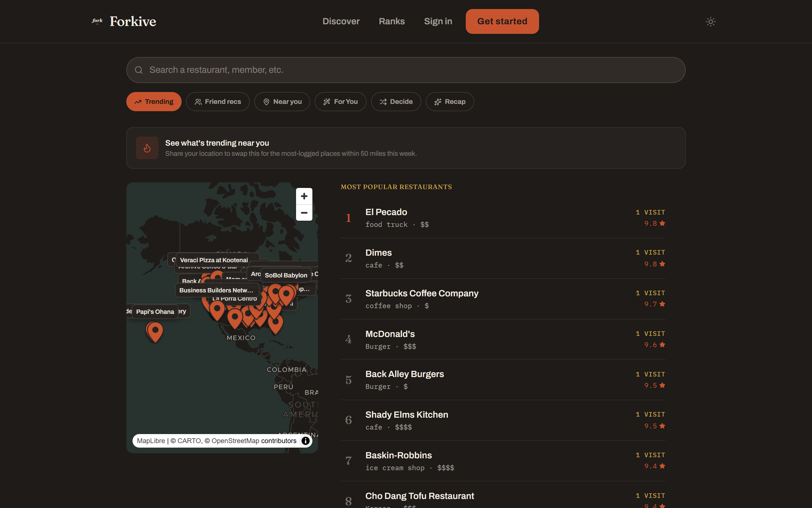The width and height of the screenshot is (812, 508).
Task: Open Back Alley Burgers listing
Action: pos(503,380)
